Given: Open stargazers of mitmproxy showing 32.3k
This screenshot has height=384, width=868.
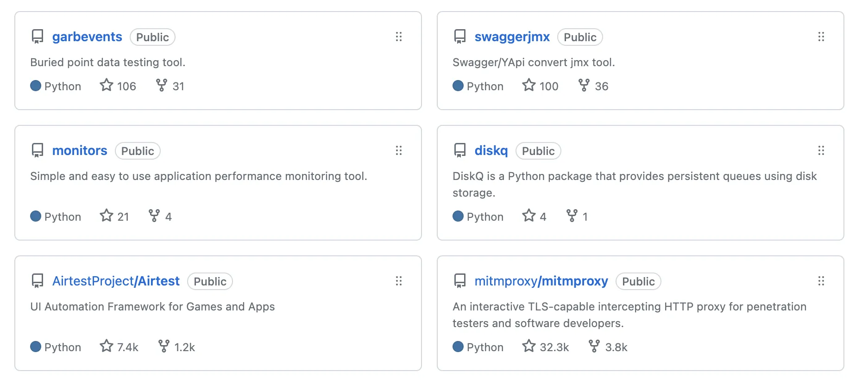Looking at the screenshot, I should [x=546, y=347].
